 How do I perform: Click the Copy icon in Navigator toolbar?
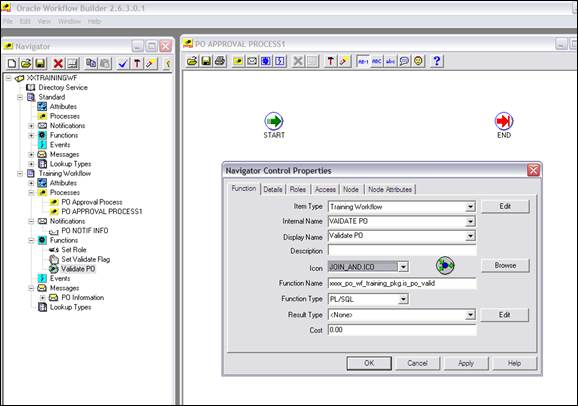pos(91,63)
